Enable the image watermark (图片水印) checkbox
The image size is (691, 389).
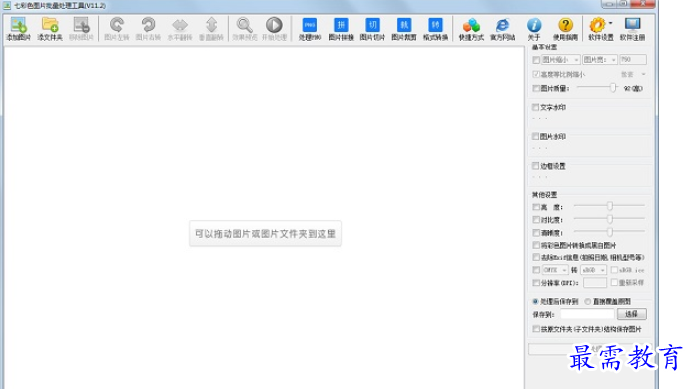pos(536,137)
